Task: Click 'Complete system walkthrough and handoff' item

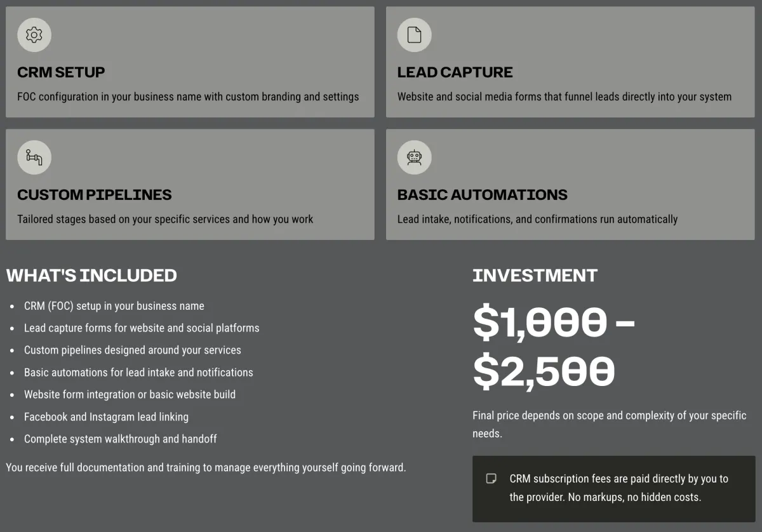Action: click(121, 439)
